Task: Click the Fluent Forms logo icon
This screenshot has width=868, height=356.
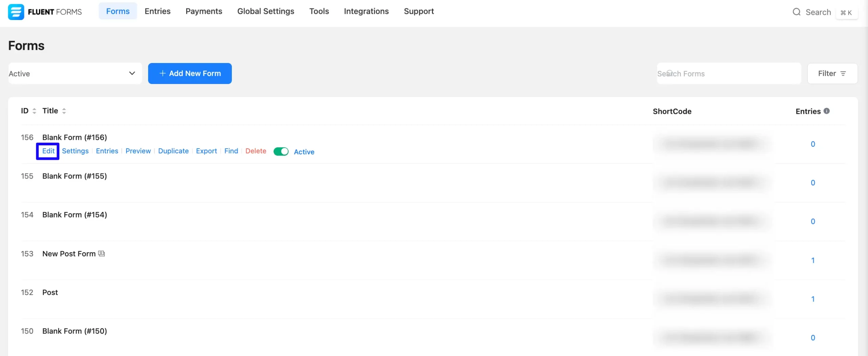Action: click(16, 12)
